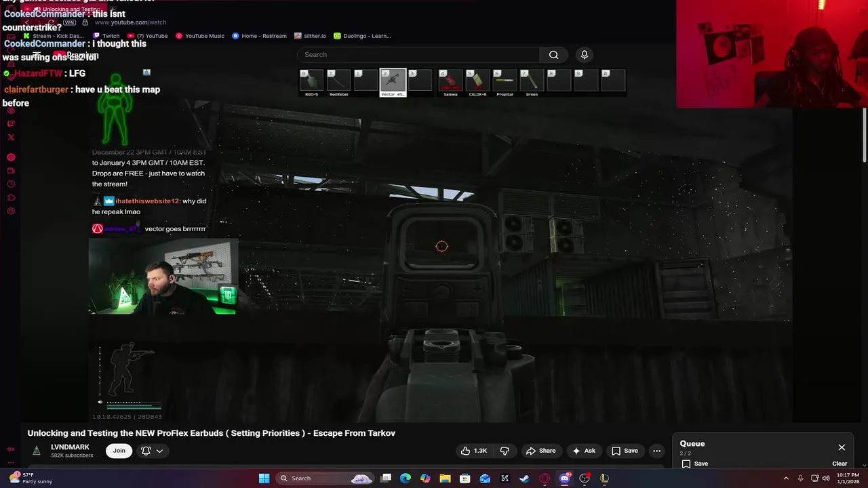
Task: Open the 10:17 PM clock and calendar
Action: coord(847,479)
